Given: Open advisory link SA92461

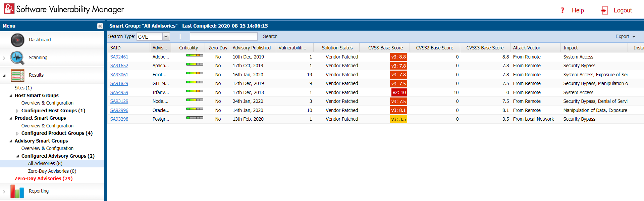Looking at the screenshot, I should pos(119,57).
